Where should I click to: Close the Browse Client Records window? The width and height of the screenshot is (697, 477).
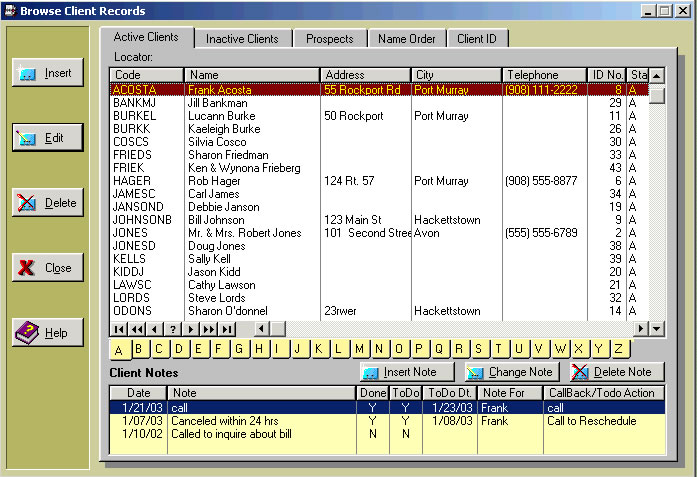(47, 268)
